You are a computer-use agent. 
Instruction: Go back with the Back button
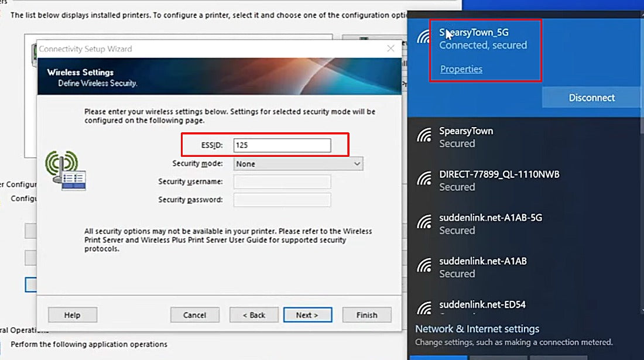(x=254, y=315)
